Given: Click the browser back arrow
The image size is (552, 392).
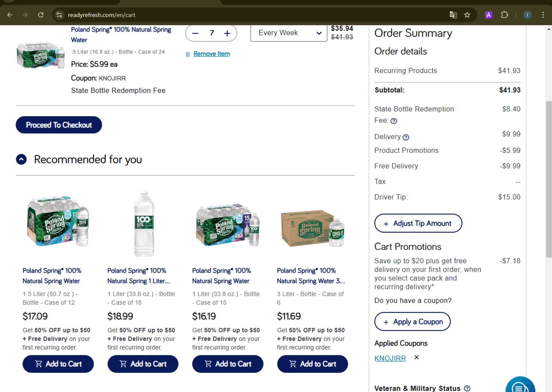Looking at the screenshot, I should tap(10, 15).
